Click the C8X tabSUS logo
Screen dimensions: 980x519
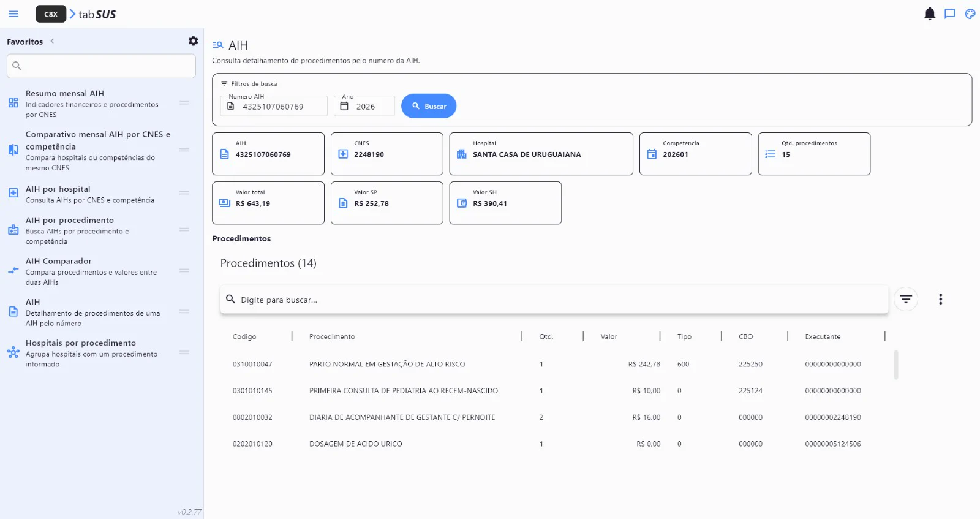pos(76,14)
